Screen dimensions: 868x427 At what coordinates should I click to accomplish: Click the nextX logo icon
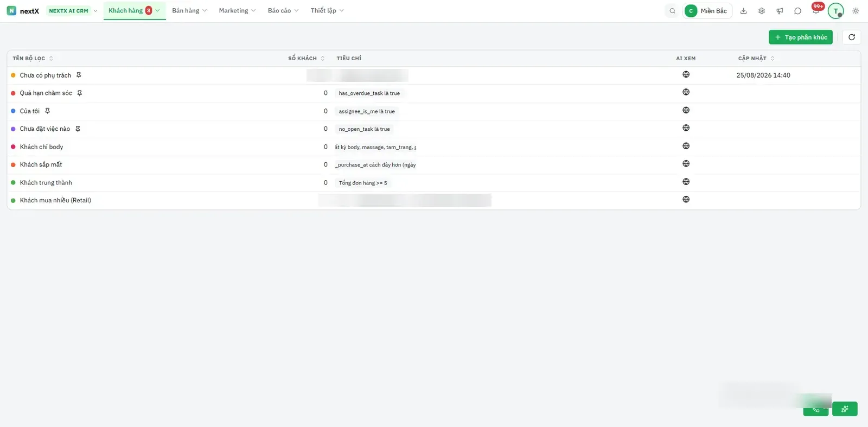(x=11, y=11)
